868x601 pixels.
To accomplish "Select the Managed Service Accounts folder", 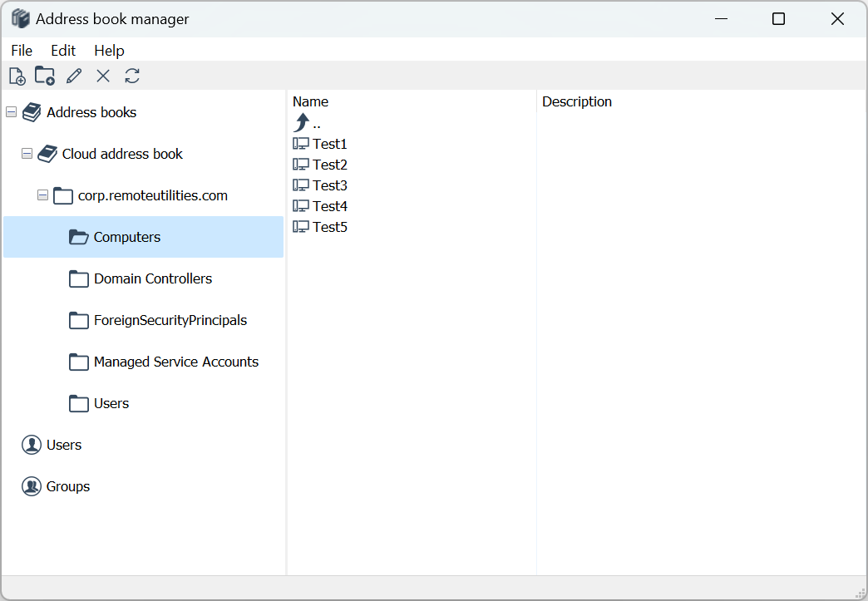I will point(175,362).
